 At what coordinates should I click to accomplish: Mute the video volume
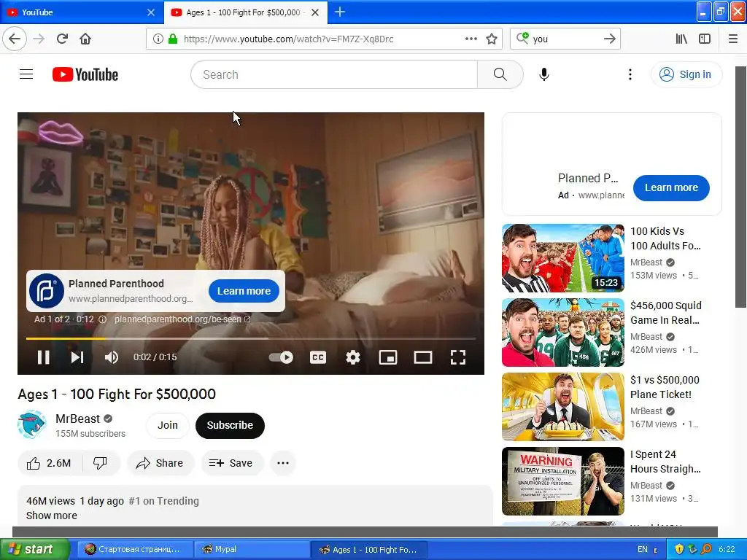(x=112, y=357)
